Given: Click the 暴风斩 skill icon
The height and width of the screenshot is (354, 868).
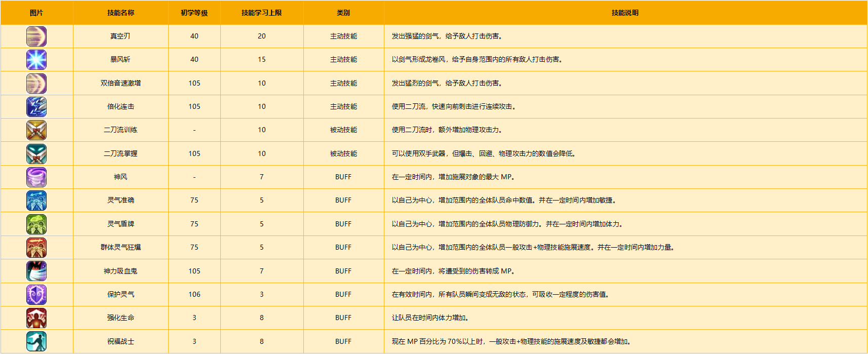Looking at the screenshot, I should coord(36,60).
